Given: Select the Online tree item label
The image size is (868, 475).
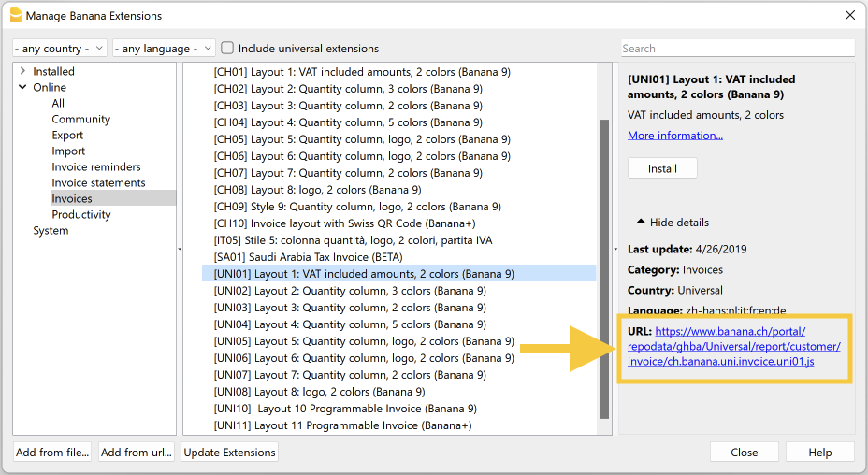Looking at the screenshot, I should pyautogui.click(x=50, y=87).
